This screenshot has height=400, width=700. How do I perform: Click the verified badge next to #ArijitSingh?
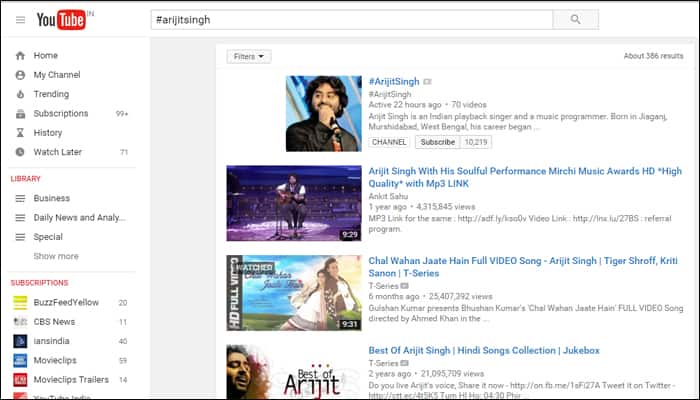point(427,82)
